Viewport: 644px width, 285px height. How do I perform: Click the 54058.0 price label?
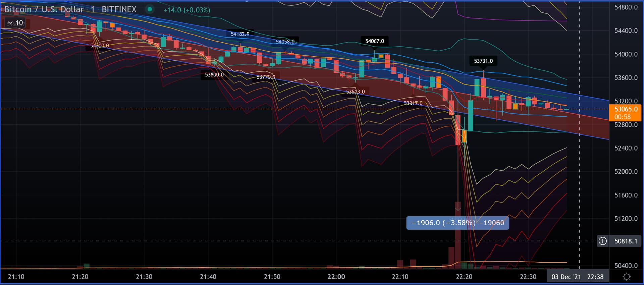285,42
